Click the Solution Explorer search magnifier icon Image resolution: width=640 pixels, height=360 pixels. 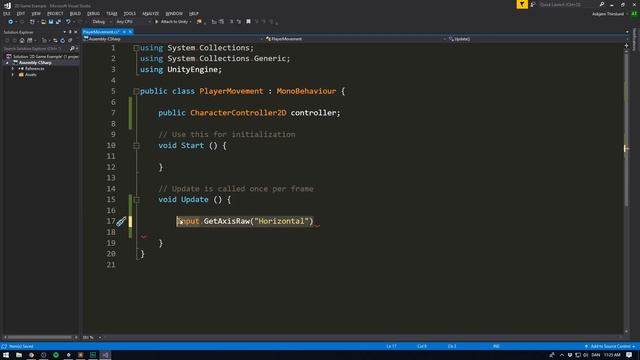click(x=72, y=49)
